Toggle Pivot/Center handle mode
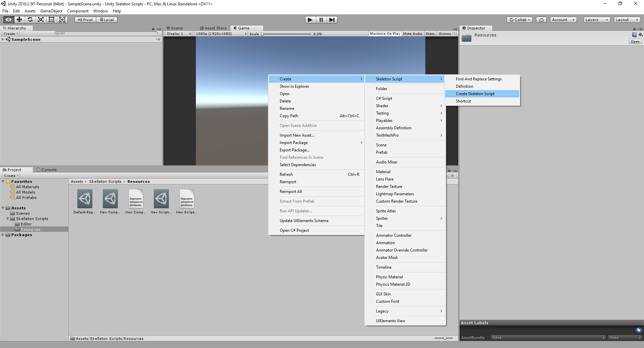The height and width of the screenshot is (348, 644). tap(85, 20)
